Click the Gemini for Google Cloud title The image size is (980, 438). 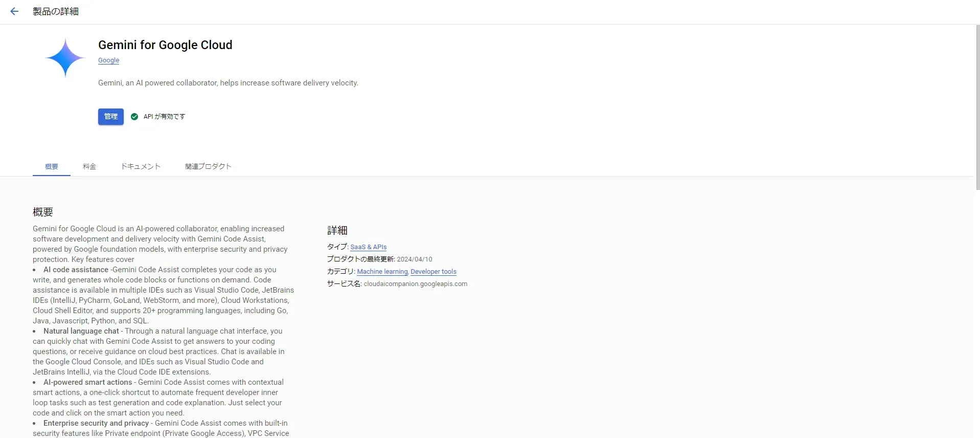(165, 45)
